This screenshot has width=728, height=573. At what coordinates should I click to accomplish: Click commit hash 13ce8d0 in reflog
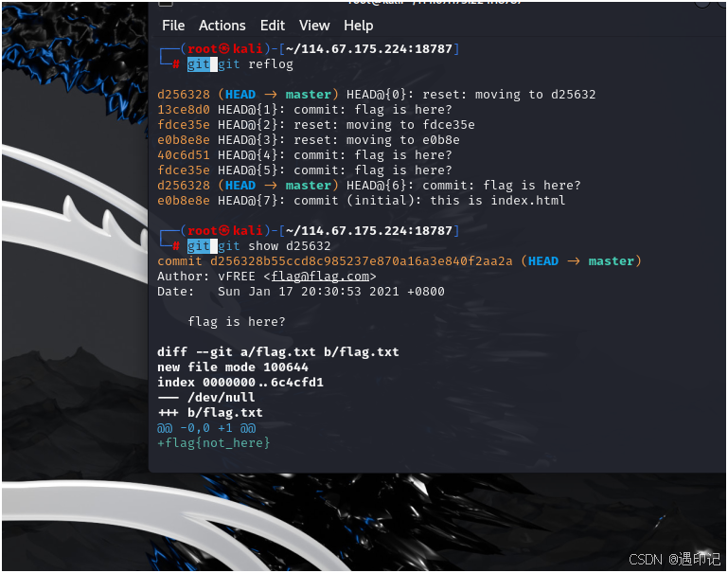pos(184,110)
